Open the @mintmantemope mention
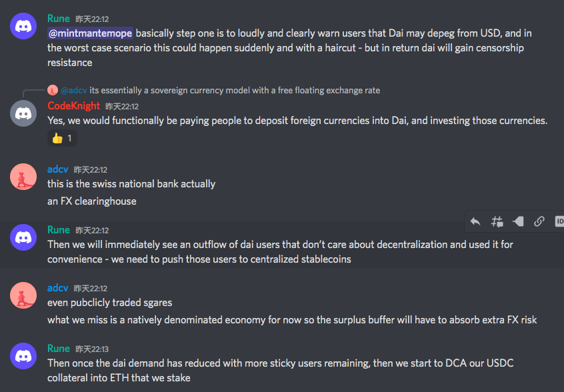564x392 pixels. click(x=90, y=33)
